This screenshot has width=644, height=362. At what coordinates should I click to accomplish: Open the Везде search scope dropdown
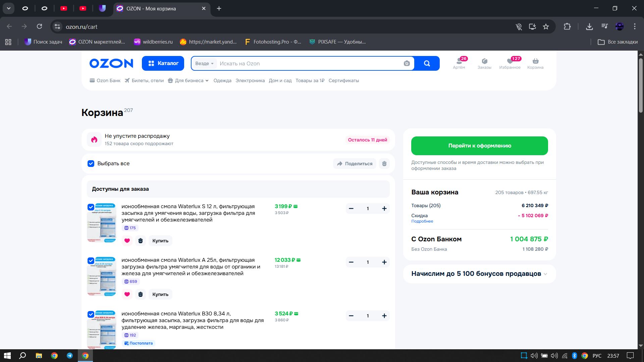204,63
